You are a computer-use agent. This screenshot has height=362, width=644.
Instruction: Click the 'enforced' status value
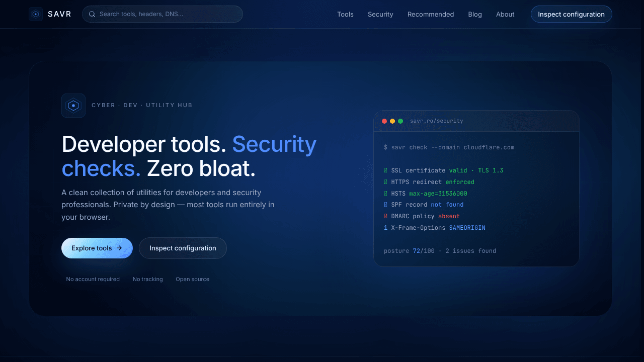point(460,182)
